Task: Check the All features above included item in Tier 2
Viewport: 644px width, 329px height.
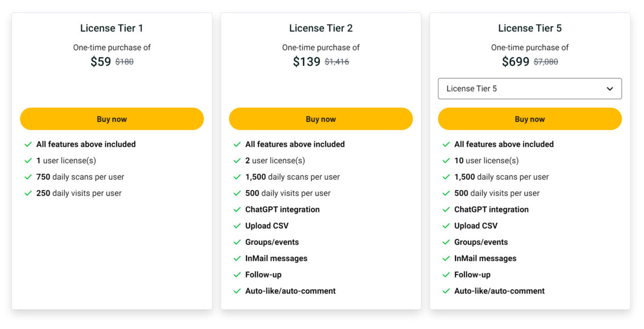Action: (x=294, y=144)
